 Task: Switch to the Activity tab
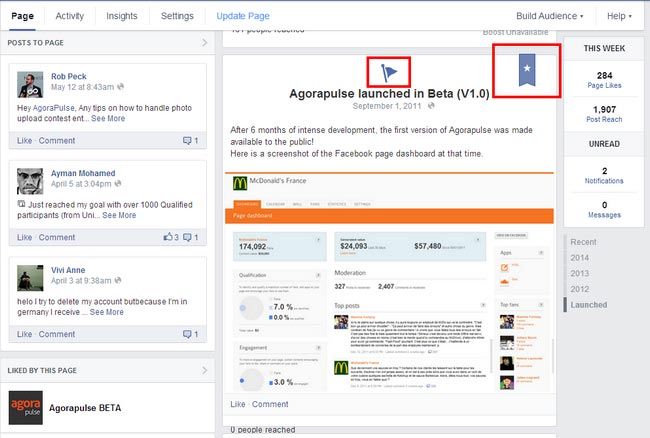tap(70, 16)
